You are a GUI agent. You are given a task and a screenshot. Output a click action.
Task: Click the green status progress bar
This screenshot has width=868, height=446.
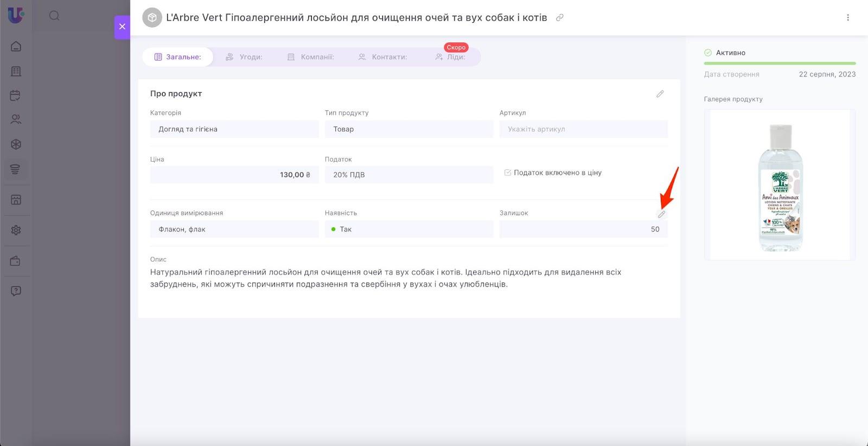pos(780,63)
